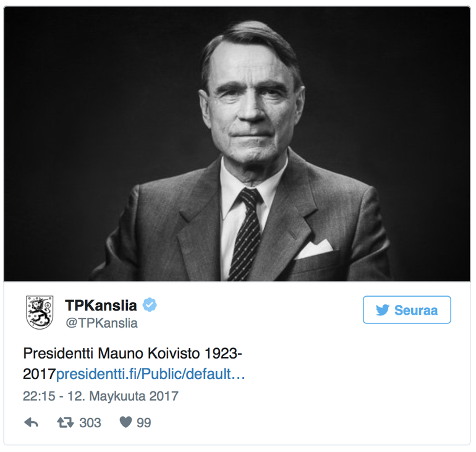The image size is (476, 452).
Task: Click the TPKanslia coat of arms avatar
Action: 40,312
